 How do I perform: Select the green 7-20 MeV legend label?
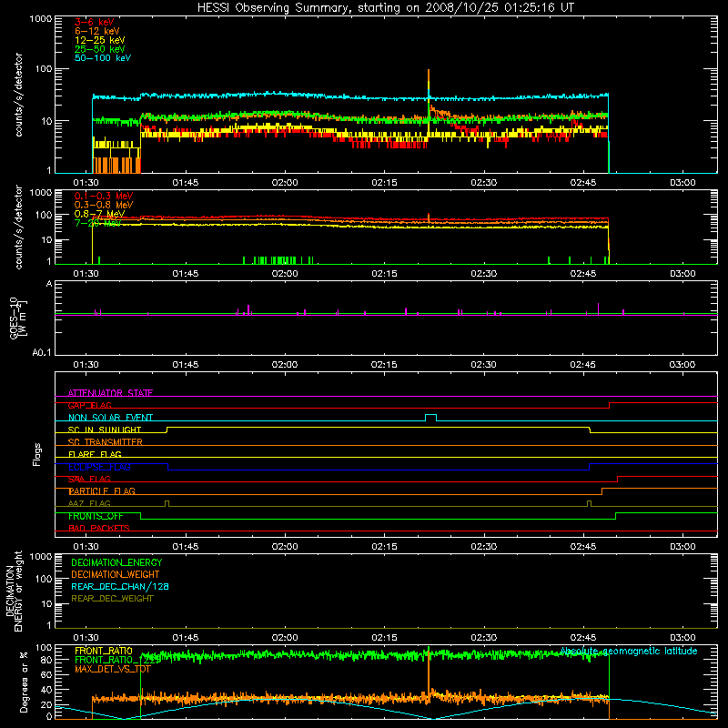click(97, 223)
